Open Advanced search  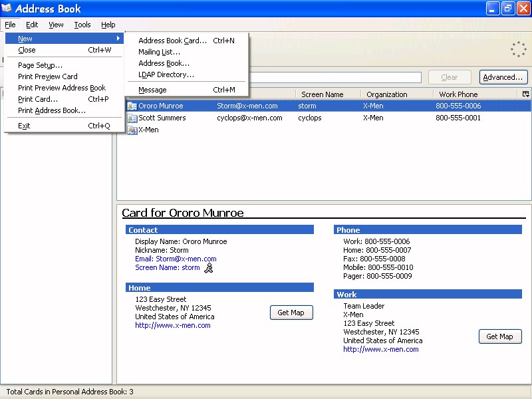503,77
